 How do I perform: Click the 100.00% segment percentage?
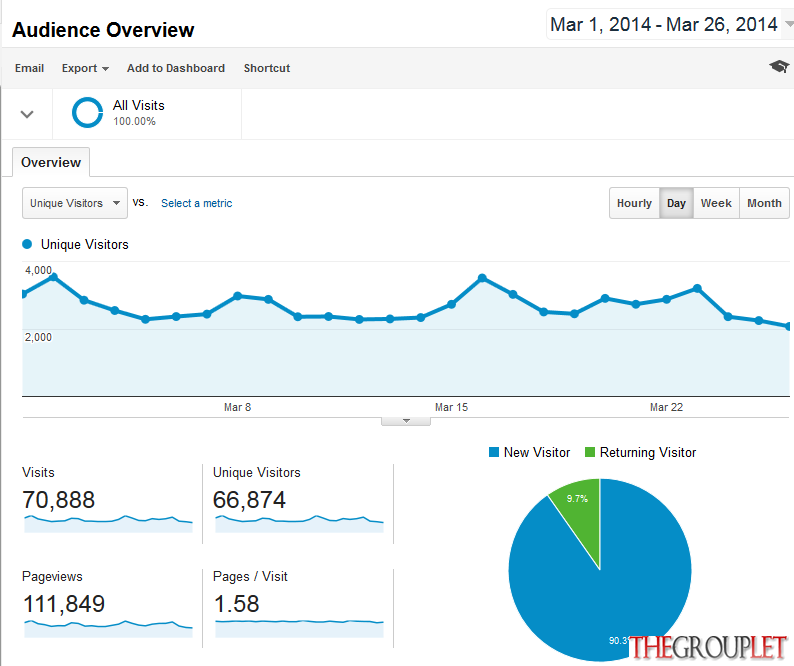(134, 122)
